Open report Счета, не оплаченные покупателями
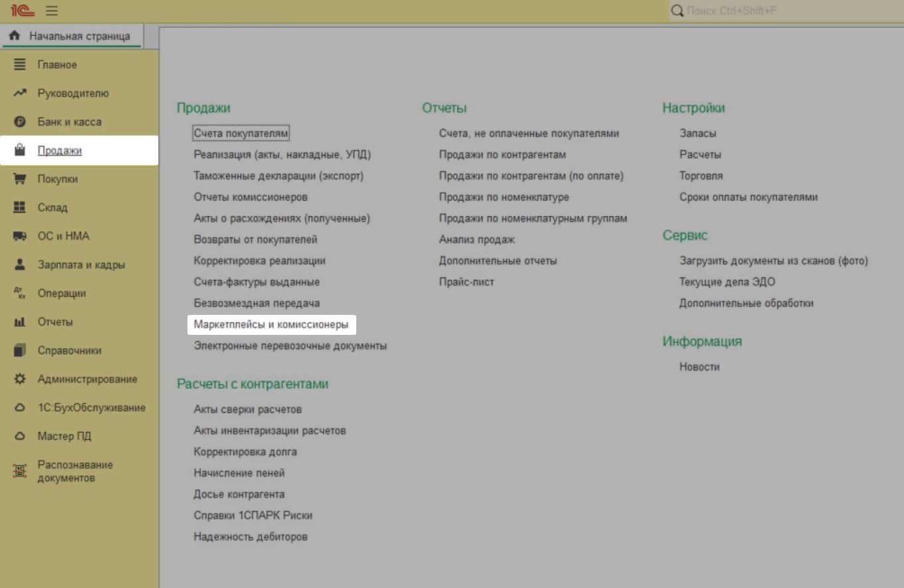The height and width of the screenshot is (588, 904). tap(529, 134)
